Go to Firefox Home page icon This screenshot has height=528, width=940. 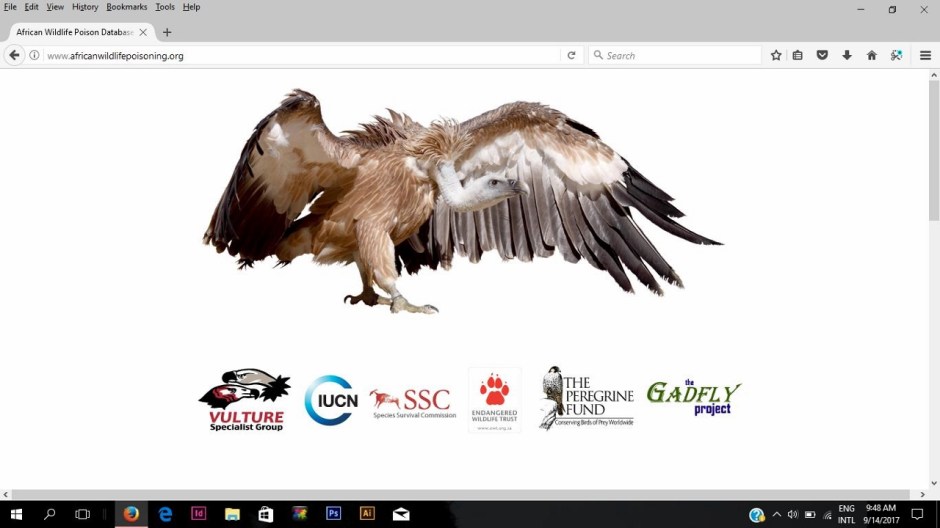tap(871, 56)
